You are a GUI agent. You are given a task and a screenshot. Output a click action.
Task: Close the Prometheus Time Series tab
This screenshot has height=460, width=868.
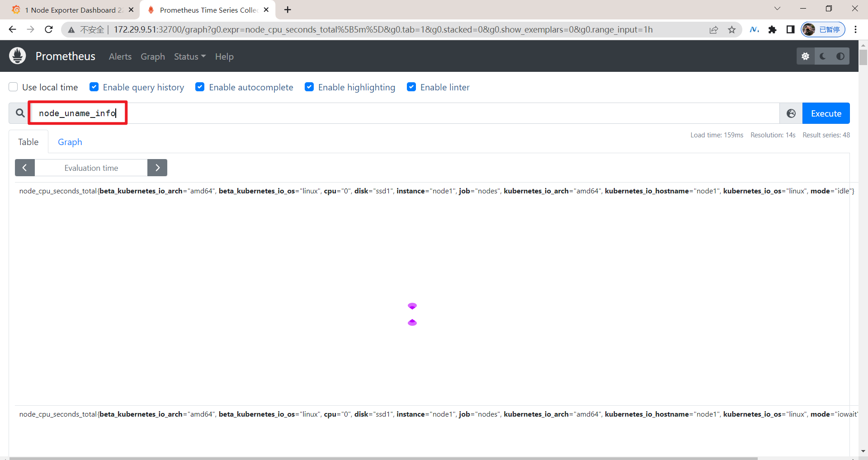coord(266,9)
